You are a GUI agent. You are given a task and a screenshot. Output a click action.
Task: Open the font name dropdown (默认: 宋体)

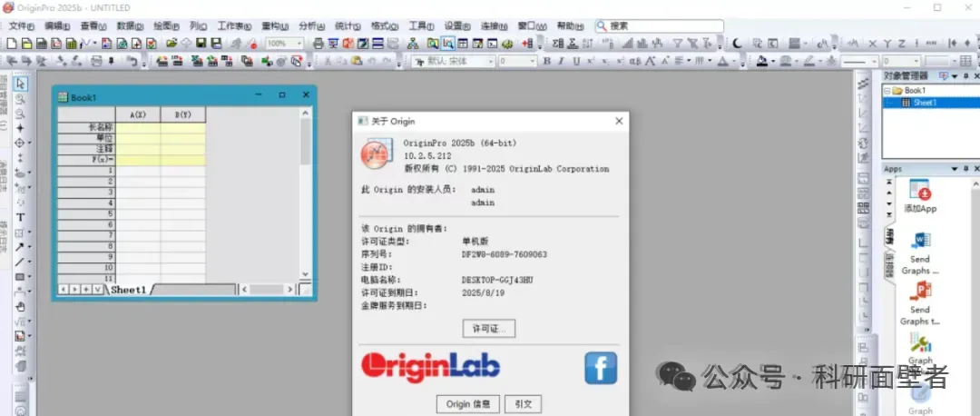point(491,61)
